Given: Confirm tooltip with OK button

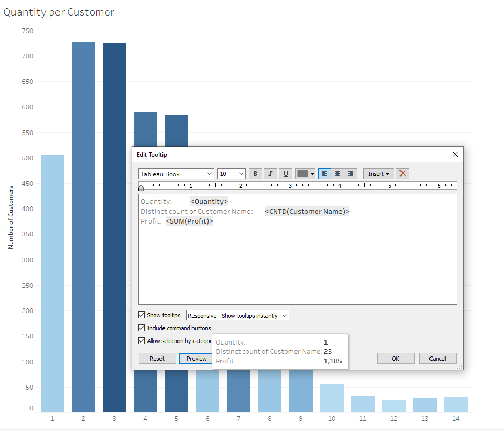Looking at the screenshot, I should pos(396,359).
